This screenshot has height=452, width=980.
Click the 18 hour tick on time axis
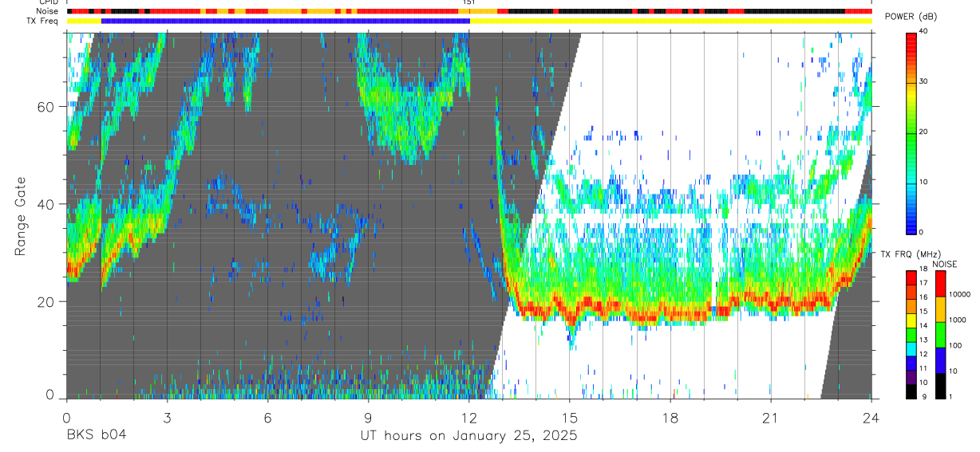click(670, 417)
